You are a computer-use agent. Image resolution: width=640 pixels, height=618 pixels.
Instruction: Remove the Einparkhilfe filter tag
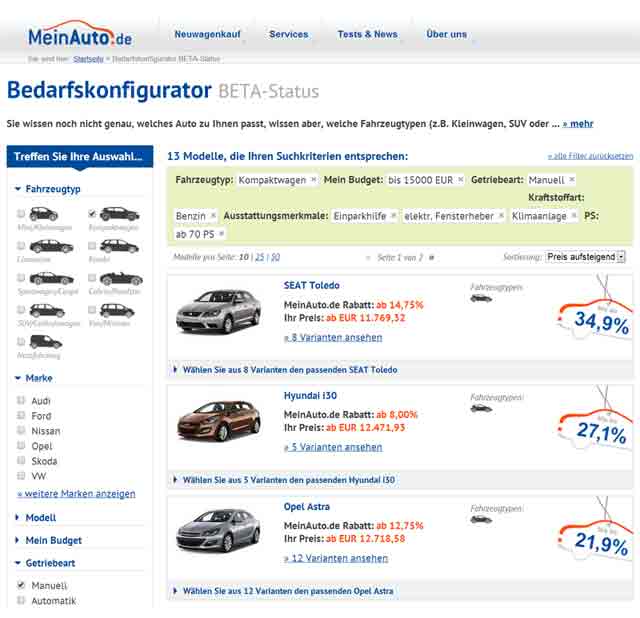click(393, 216)
